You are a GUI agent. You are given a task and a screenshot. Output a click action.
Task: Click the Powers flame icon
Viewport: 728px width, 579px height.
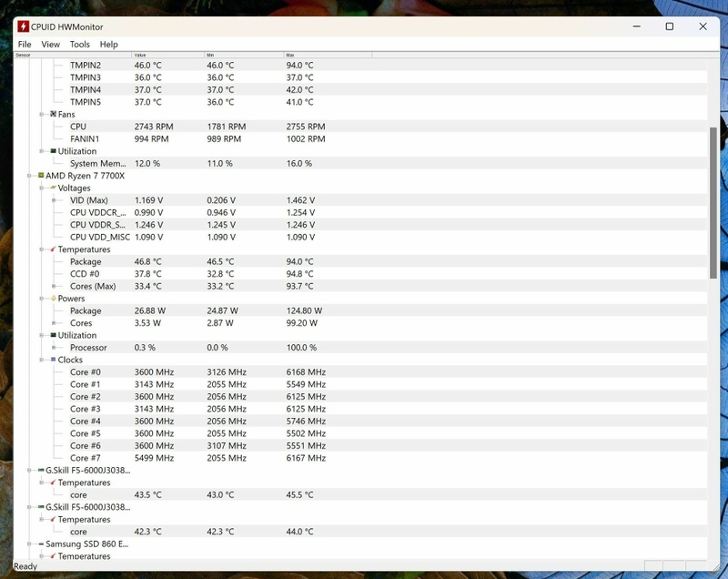coord(54,298)
